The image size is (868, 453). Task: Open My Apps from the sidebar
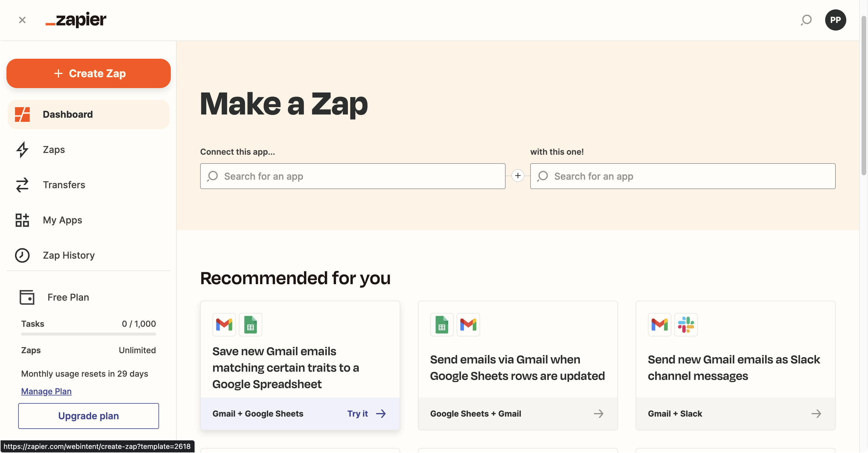pos(62,220)
